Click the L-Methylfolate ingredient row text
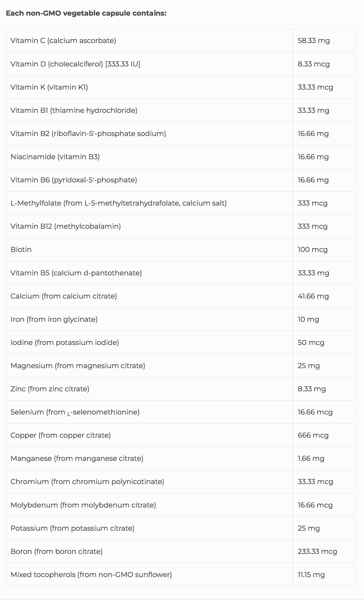364x600 pixels. coord(118,203)
